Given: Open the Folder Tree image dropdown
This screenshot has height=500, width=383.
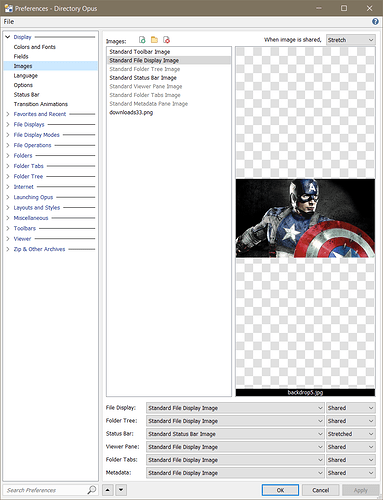Looking at the screenshot, I should pyautogui.click(x=235, y=421).
